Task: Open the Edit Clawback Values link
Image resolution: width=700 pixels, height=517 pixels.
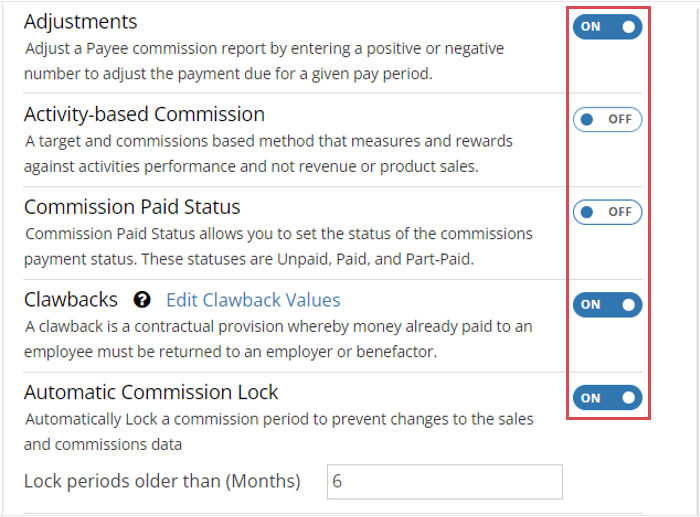Action: click(x=253, y=300)
